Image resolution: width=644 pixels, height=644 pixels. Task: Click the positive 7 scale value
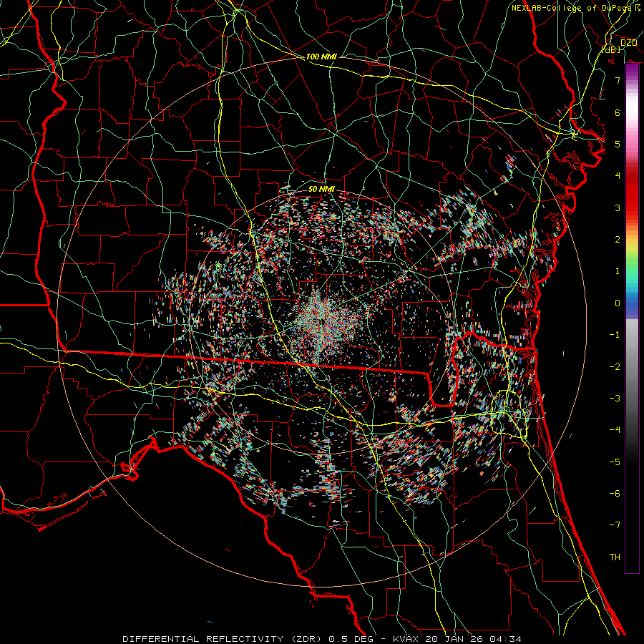click(618, 80)
